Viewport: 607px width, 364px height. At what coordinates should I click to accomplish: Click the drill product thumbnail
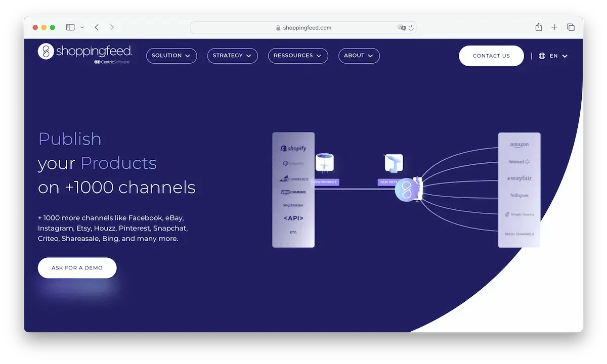394,163
